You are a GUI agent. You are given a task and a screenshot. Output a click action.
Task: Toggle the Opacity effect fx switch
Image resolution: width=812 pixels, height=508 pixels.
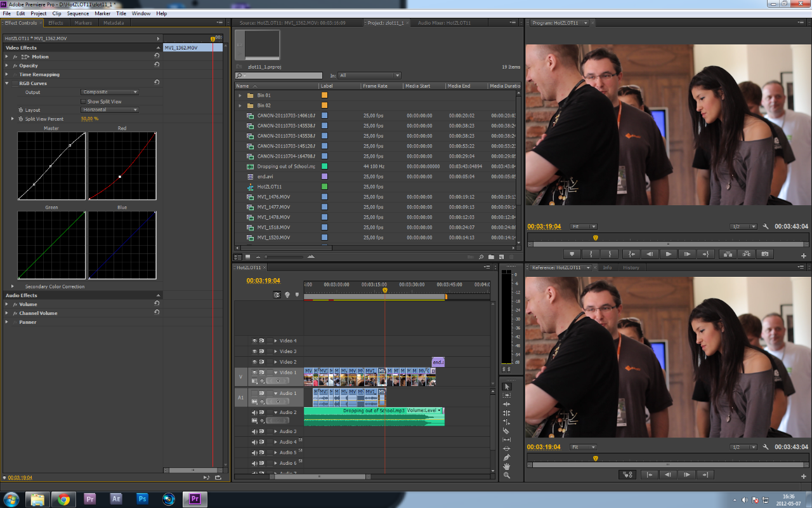(15, 65)
